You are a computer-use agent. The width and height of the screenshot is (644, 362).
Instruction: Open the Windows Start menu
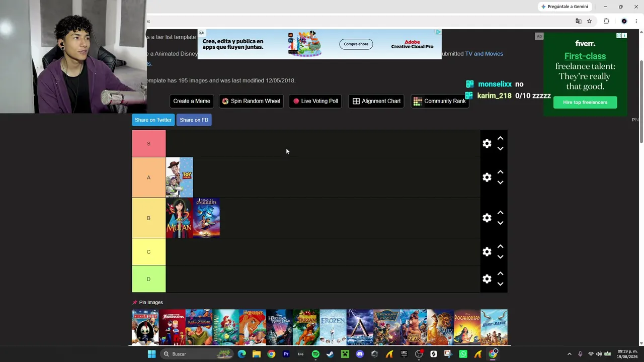point(151,354)
